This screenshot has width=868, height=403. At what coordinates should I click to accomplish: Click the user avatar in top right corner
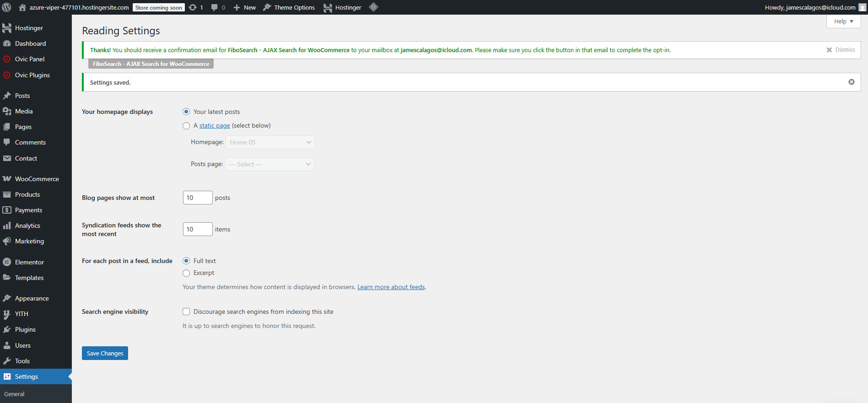[x=863, y=7]
